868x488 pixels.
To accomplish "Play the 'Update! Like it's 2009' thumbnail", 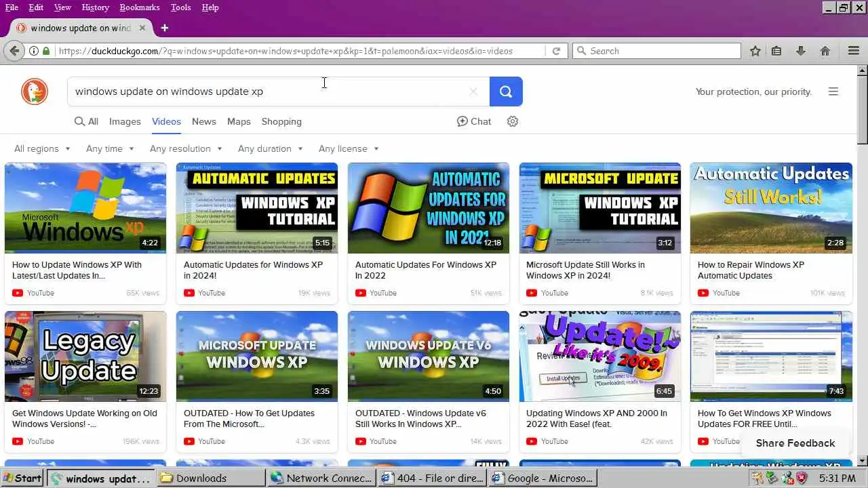I will [600, 357].
